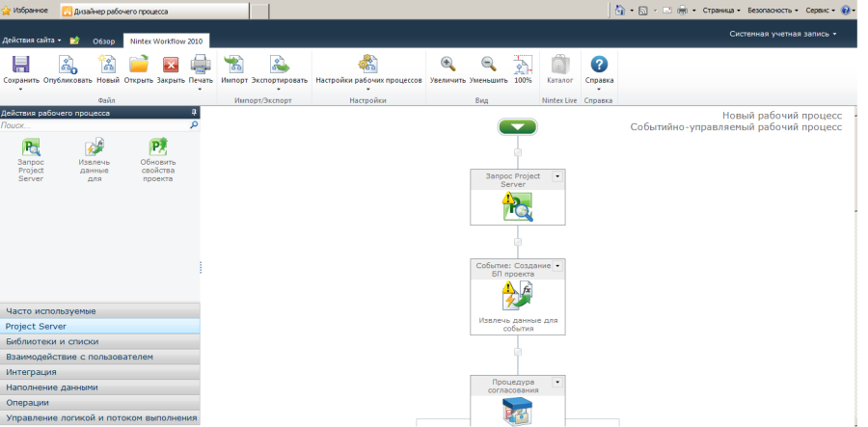Click the Справка help icon
The image size is (868, 427).
(599, 65)
